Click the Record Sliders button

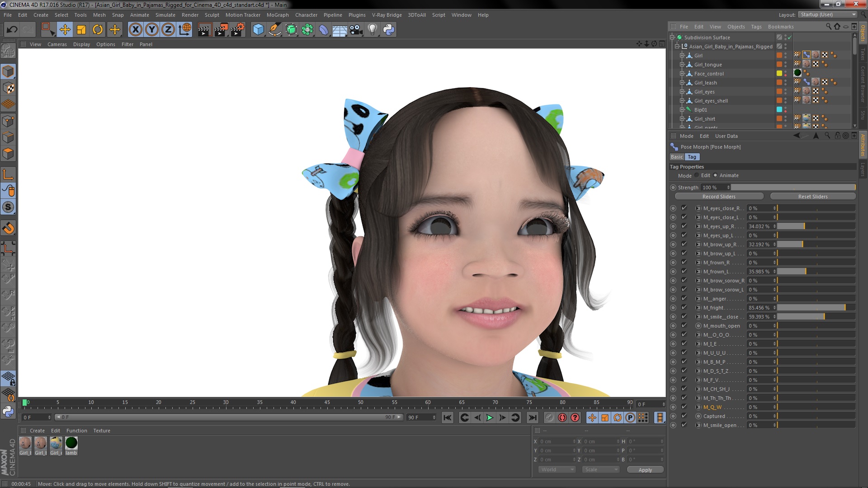click(x=719, y=197)
